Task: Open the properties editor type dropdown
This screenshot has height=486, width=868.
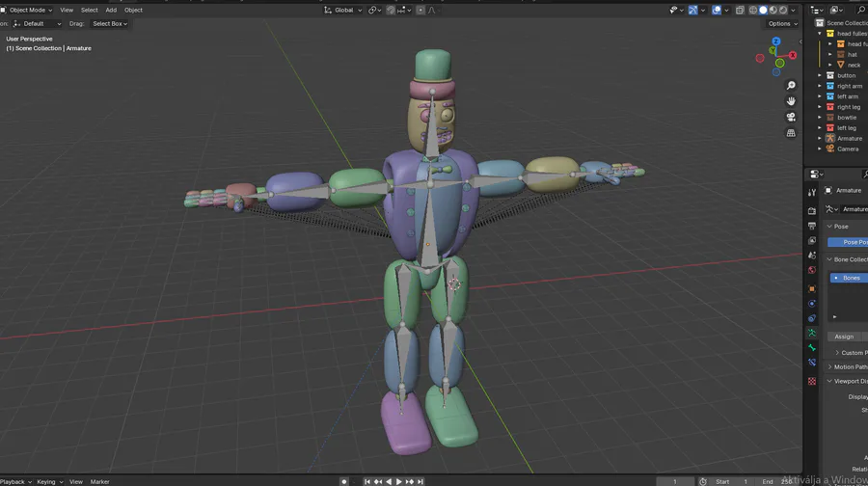Action: click(x=817, y=174)
